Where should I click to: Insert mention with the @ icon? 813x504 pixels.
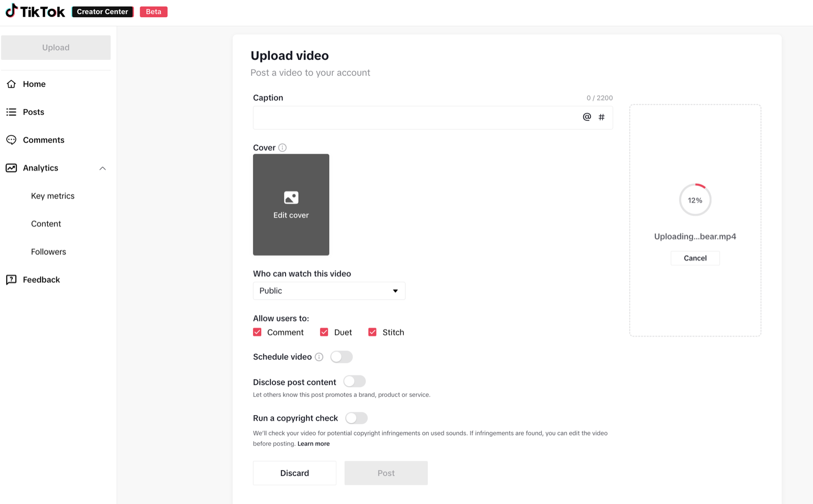click(587, 117)
